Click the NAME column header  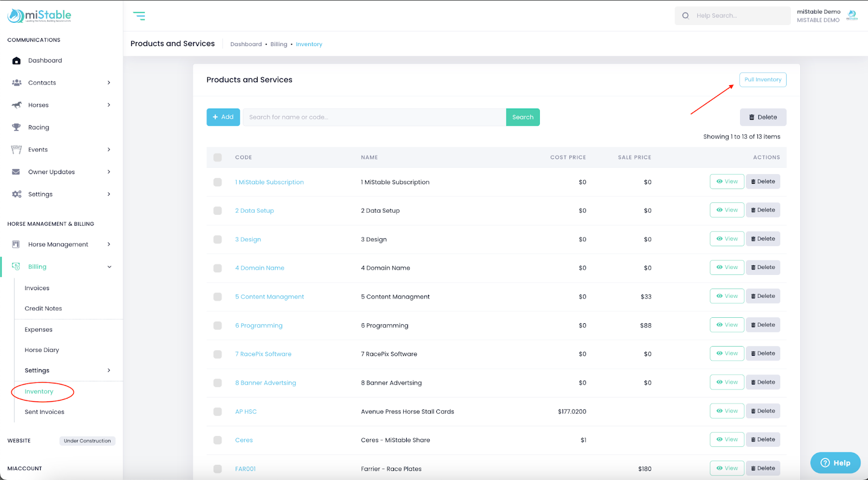[369, 158]
